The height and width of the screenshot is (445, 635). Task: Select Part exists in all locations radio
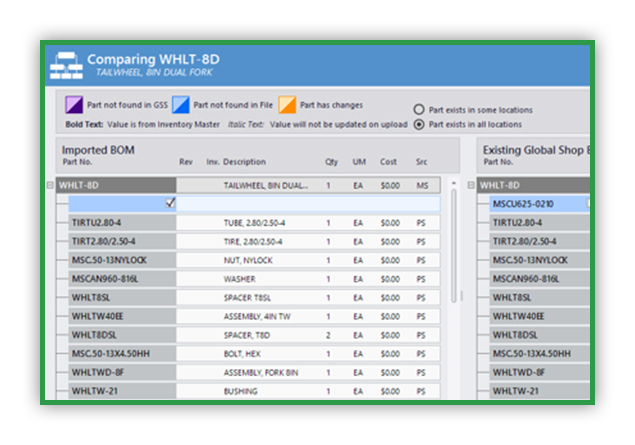pyautogui.click(x=419, y=124)
